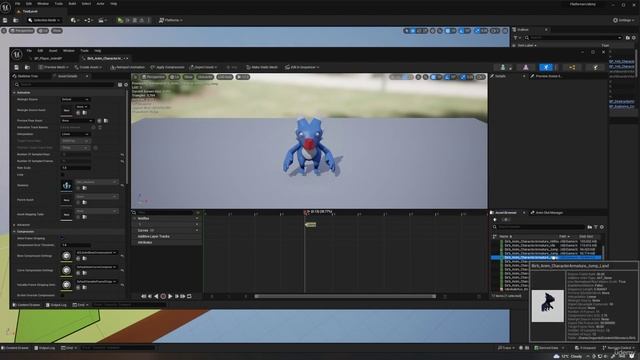Save the animation asset with the toolbar save icon
This screenshot has width=640, height=360.
[x=16, y=67]
